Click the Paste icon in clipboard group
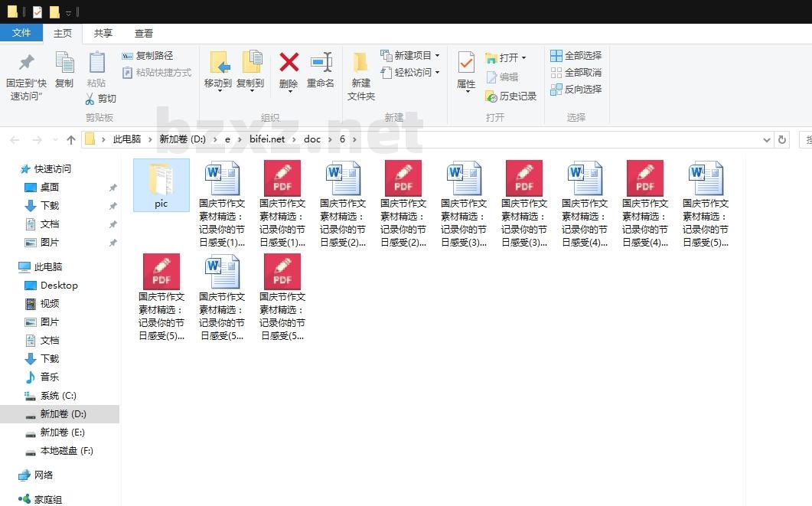The height and width of the screenshot is (506, 812). [96, 63]
